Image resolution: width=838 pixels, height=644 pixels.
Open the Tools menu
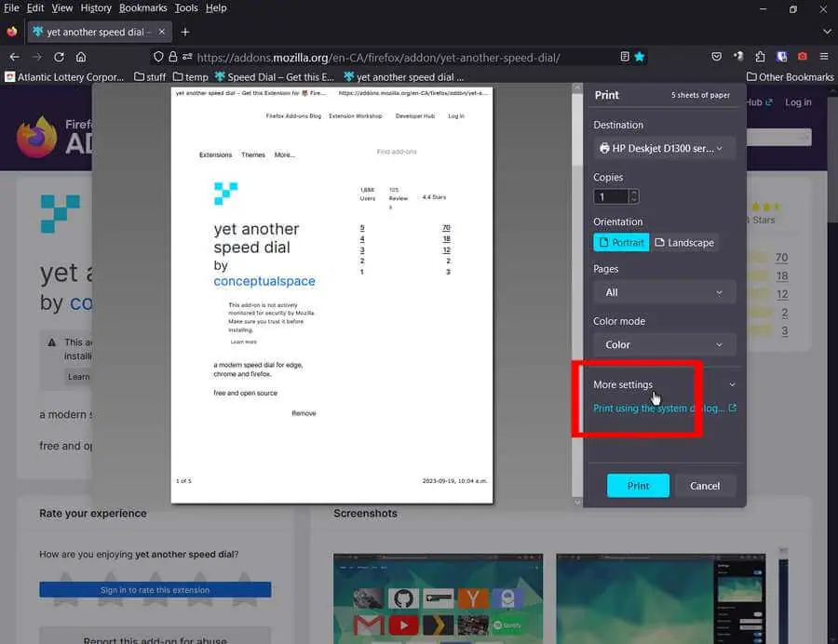click(x=186, y=8)
